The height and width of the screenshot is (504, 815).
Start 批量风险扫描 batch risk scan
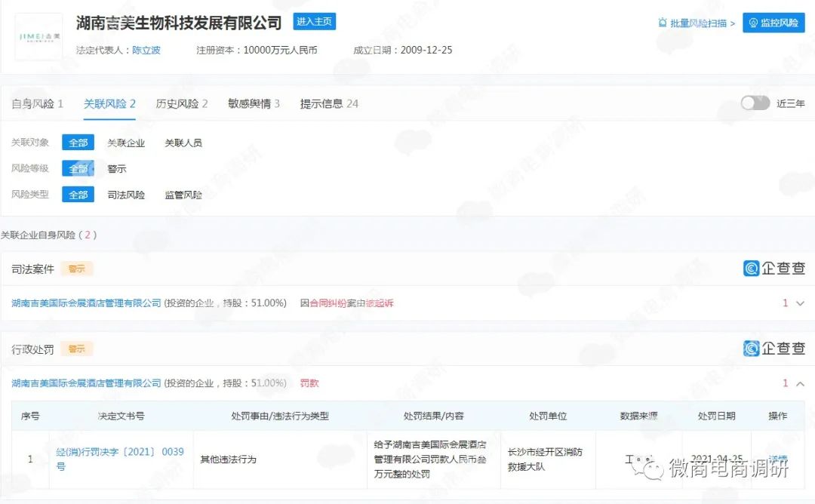[x=697, y=23]
